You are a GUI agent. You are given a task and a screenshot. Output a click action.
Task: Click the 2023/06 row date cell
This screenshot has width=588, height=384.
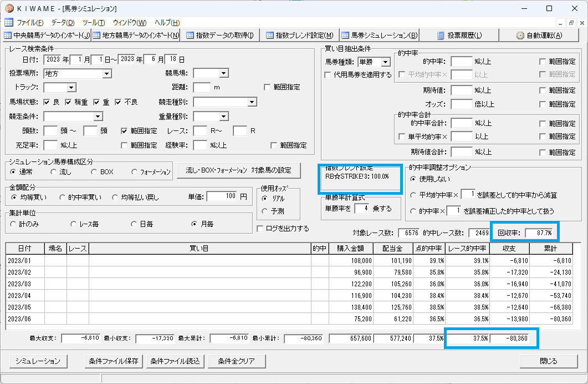pyautogui.click(x=25, y=319)
